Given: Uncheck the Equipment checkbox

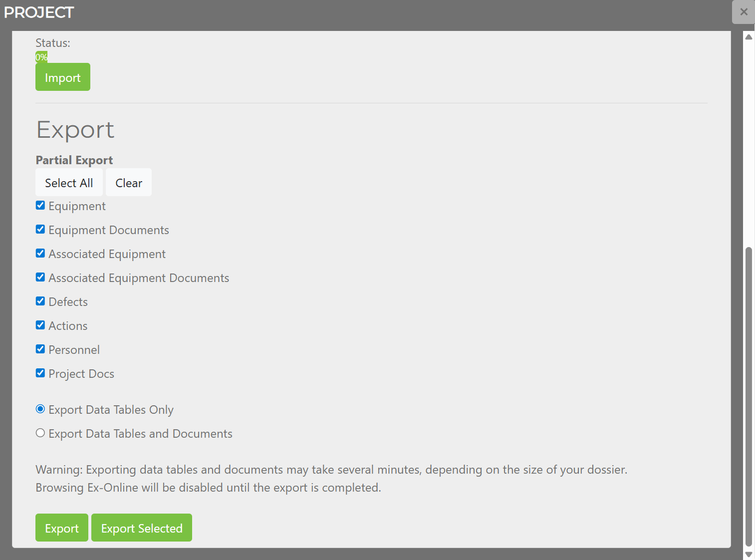Looking at the screenshot, I should pos(40,205).
